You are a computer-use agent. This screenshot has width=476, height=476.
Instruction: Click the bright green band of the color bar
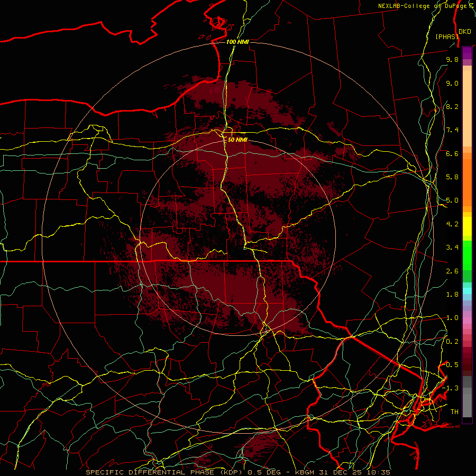click(467, 255)
